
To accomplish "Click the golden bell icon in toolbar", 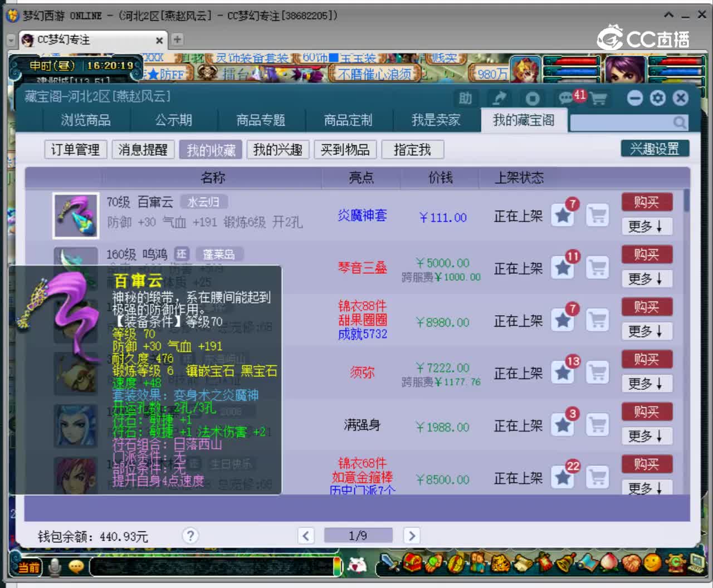I will (x=567, y=563).
